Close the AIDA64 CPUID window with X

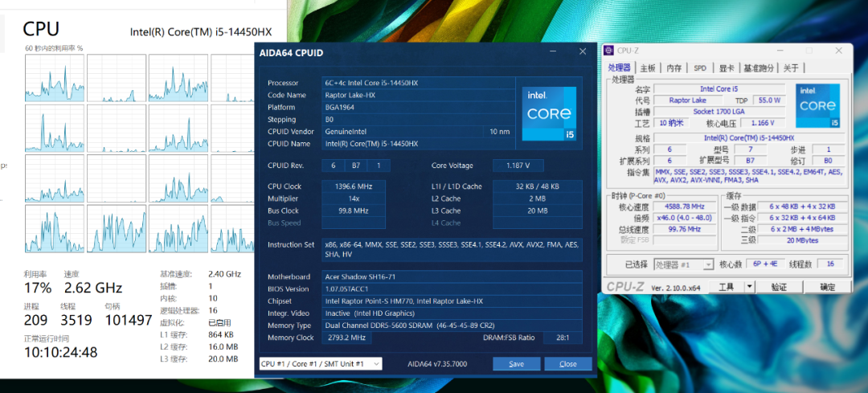coord(583,51)
